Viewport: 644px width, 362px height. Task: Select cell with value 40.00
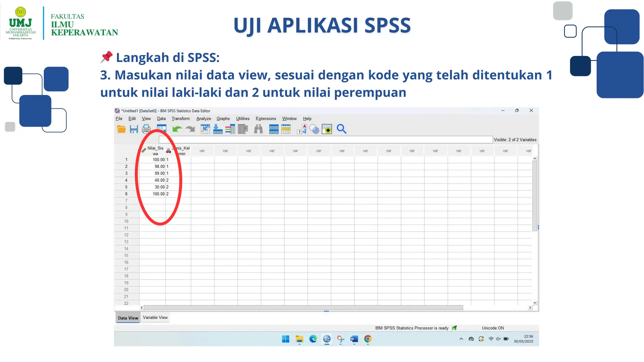[153, 180]
